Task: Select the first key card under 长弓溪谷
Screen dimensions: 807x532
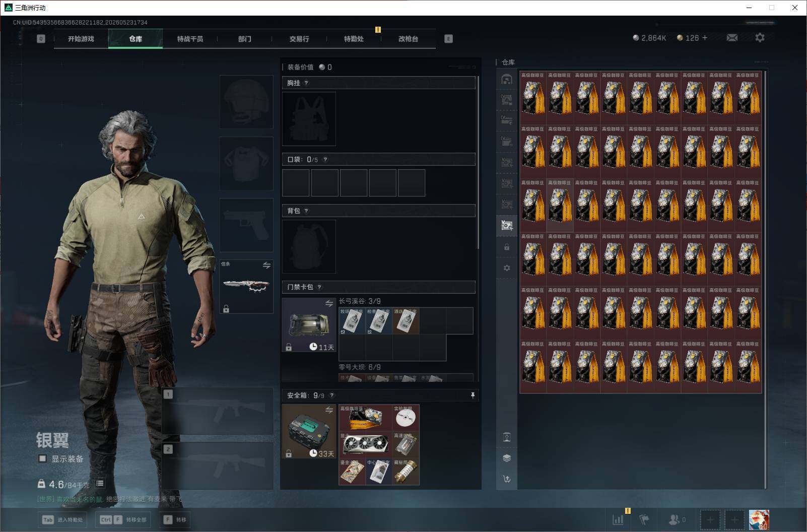Action: tap(352, 320)
